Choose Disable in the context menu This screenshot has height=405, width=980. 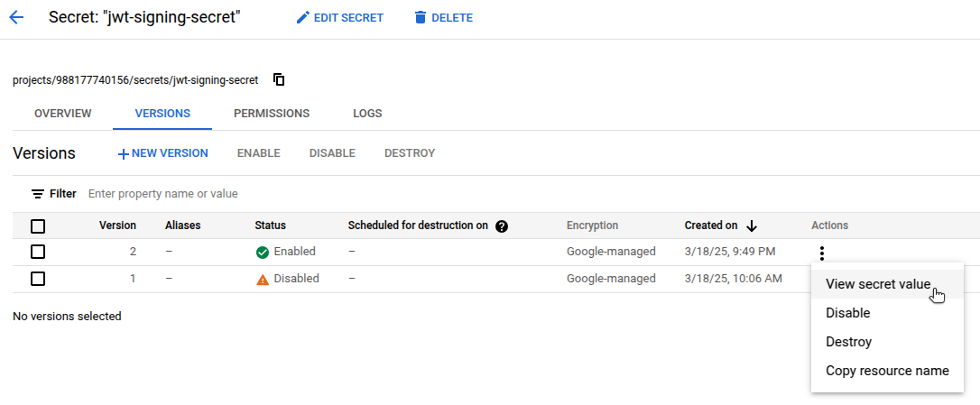[847, 313]
